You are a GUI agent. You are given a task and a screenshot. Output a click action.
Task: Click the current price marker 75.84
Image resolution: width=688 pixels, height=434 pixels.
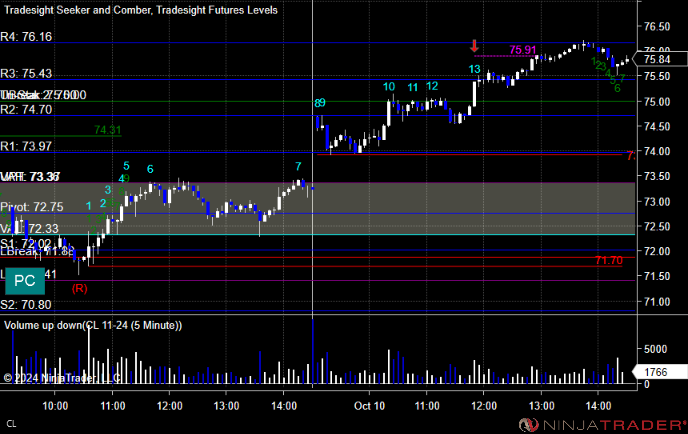click(662, 59)
